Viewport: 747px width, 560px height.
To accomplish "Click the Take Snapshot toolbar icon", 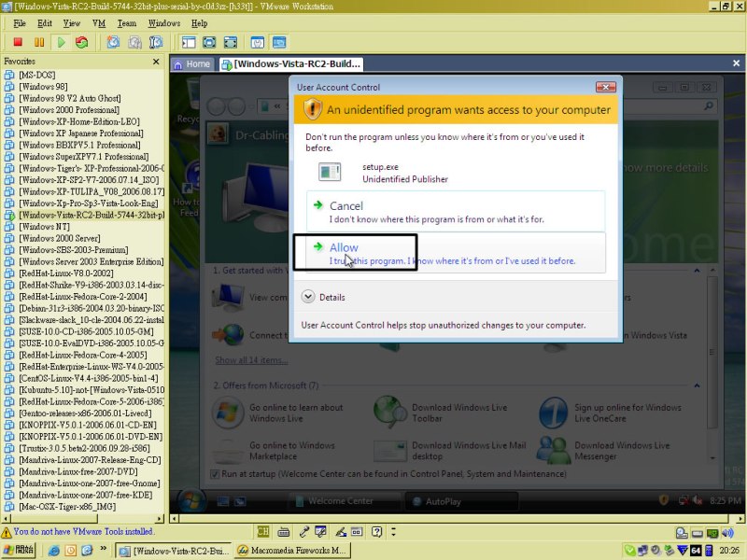I will click(113, 42).
